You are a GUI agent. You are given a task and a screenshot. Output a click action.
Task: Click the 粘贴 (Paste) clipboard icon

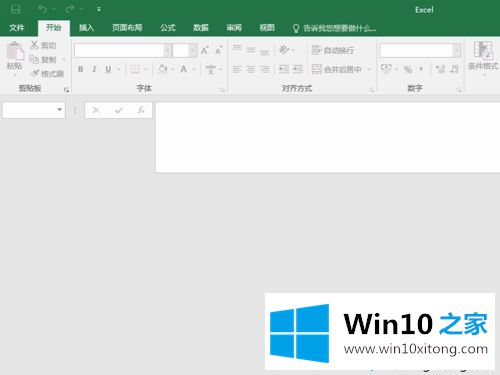(15, 51)
